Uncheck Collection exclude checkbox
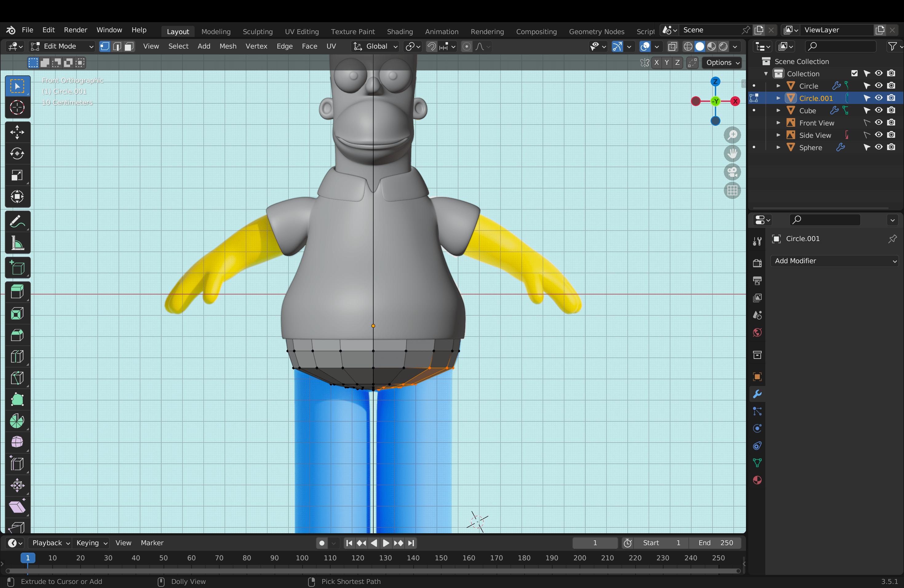Image resolution: width=904 pixels, height=588 pixels. click(x=854, y=73)
